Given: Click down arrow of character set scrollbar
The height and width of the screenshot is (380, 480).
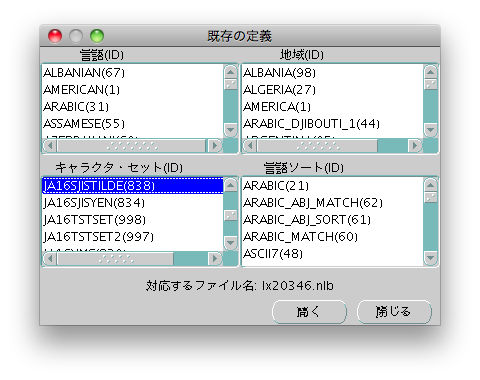Looking at the screenshot, I should point(230,243).
